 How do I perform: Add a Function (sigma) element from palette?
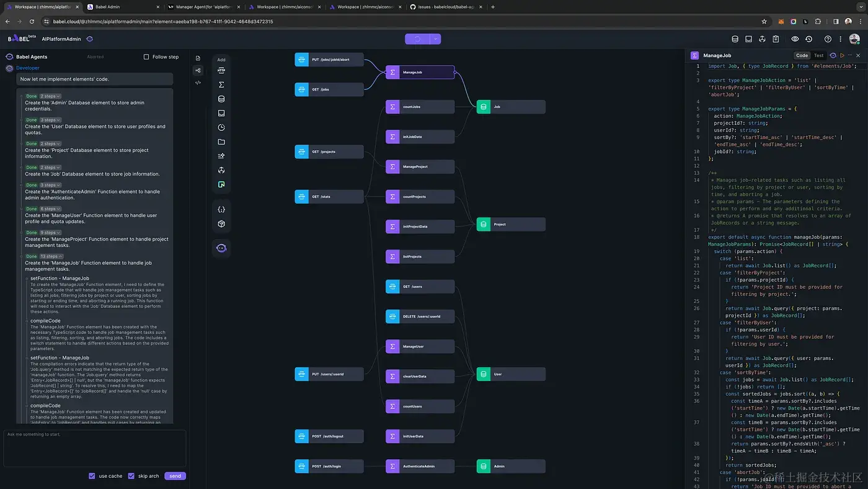tap(221, 85)
